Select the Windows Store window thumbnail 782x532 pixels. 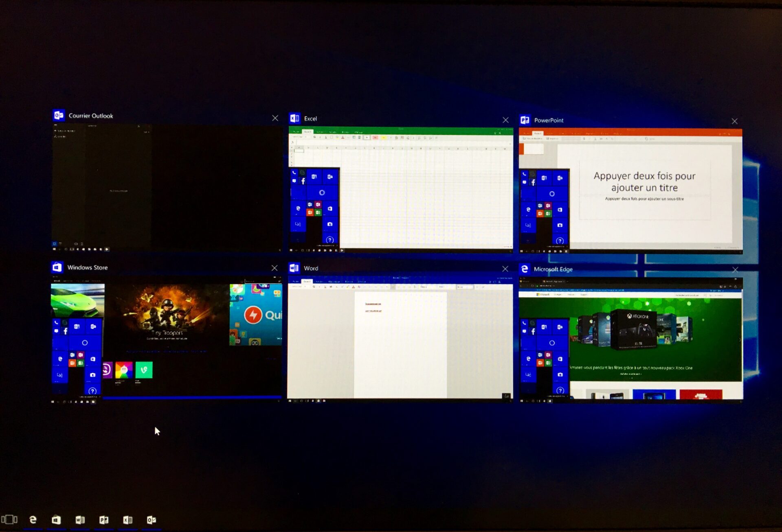click(x=166, y=340)
